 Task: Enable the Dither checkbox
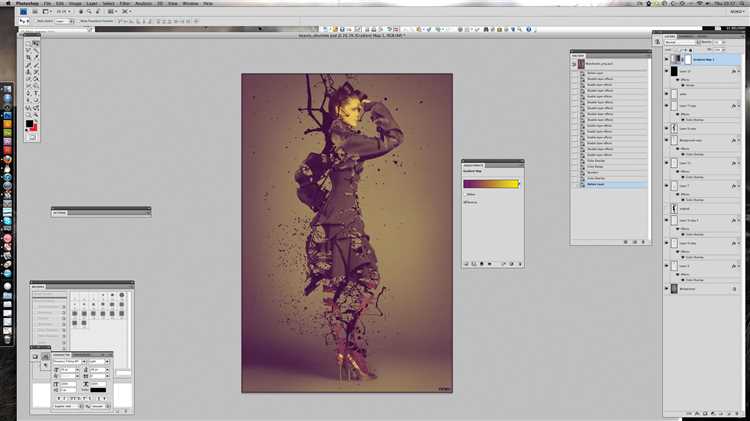click(x=464, y=194)
